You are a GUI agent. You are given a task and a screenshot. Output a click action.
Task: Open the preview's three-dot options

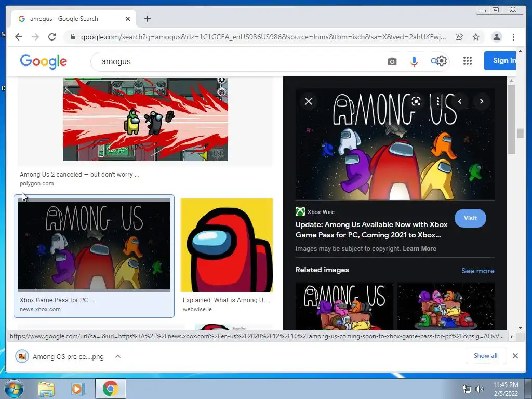point(438,101)
